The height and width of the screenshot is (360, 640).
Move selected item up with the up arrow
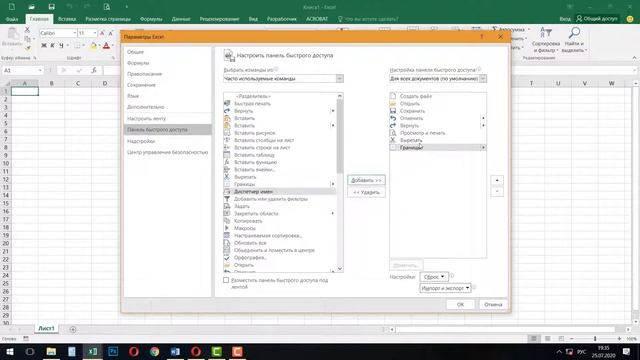[x=497, y=180]
